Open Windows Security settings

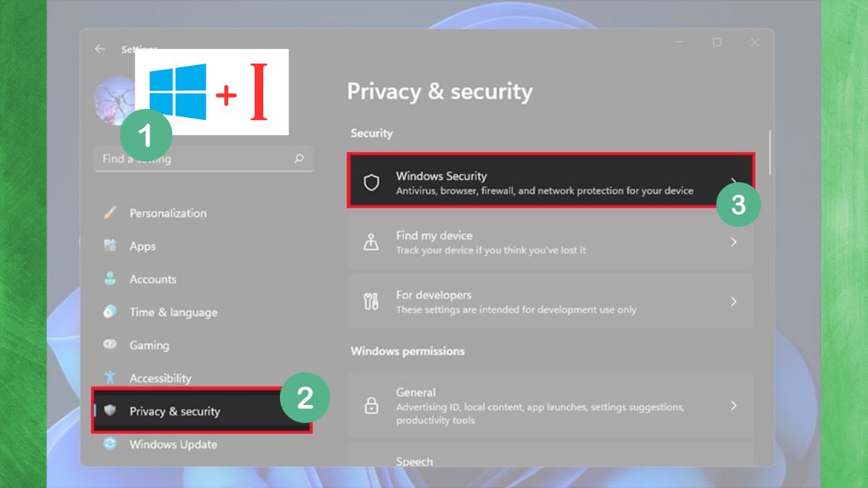(x=550, y=180)
